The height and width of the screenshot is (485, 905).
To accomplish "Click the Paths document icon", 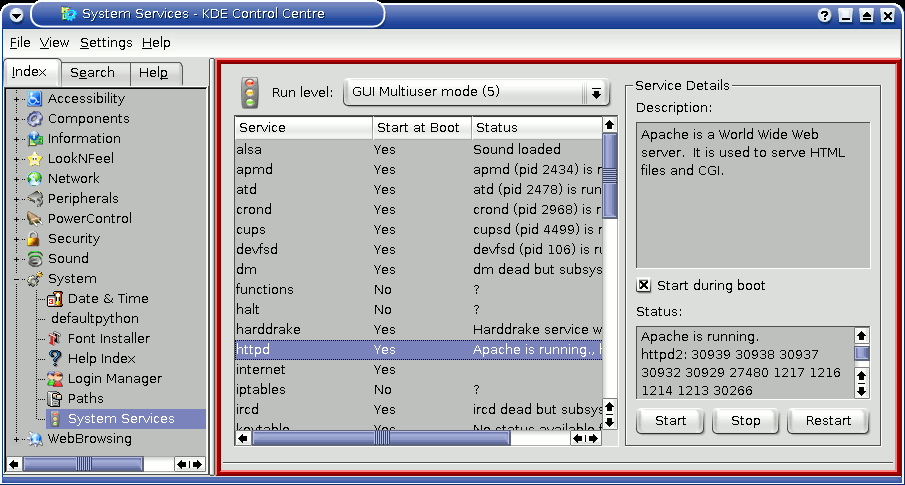I will [55, 399].
